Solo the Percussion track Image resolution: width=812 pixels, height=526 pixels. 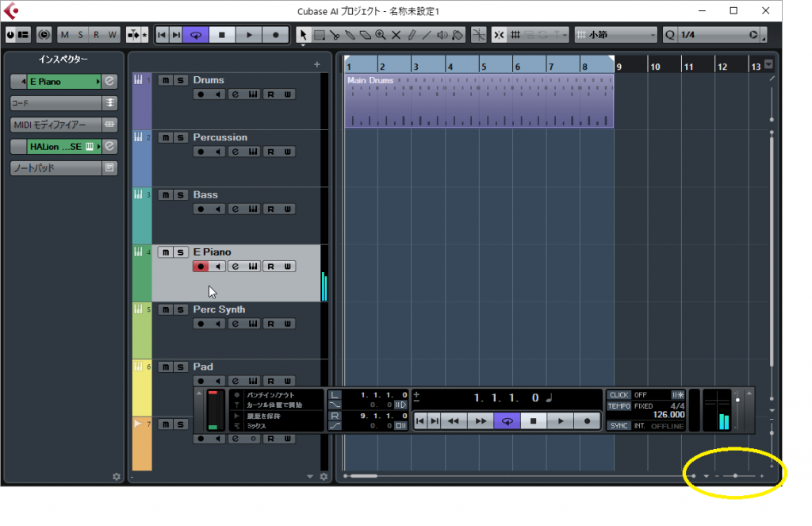(x=180, y=138)
